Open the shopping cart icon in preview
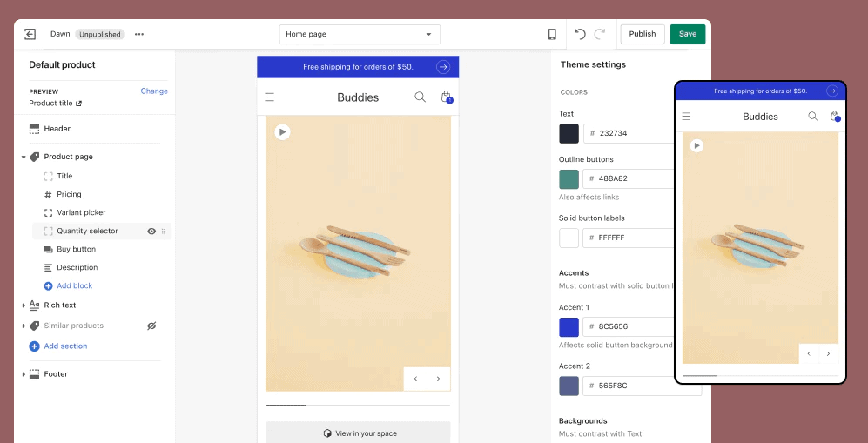The image size is (868, 443). click(x=446, y=97)
